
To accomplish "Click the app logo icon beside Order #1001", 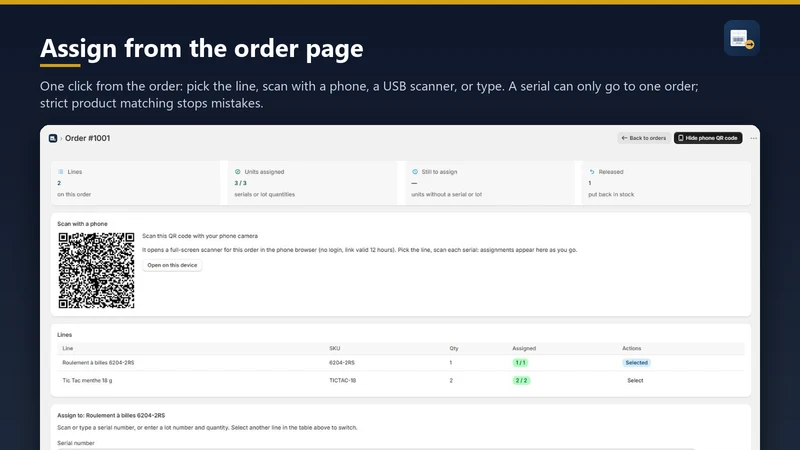I will (x=53, y=138).
